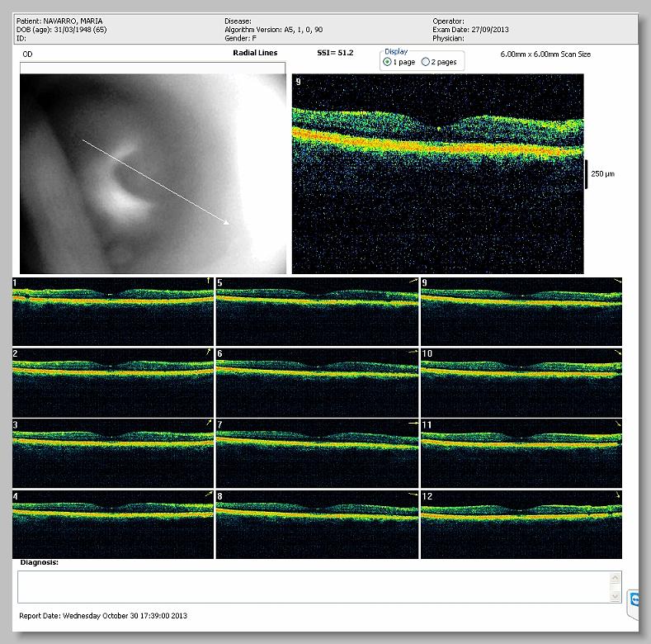
Task: Open radial scan thumbnail 2
Action: tap(112, 381)
